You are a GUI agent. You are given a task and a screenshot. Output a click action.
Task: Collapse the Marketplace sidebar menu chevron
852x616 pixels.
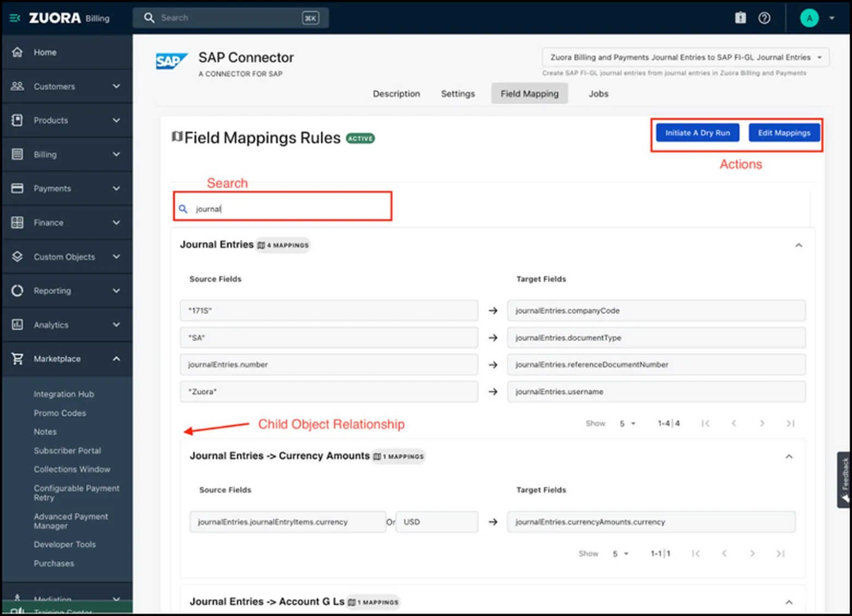pyautogui.click(x=116, y=359)
